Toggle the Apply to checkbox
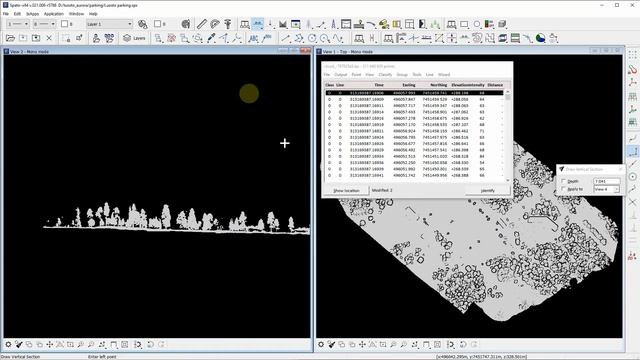This screenshot has width=640, height=360. 564,189
